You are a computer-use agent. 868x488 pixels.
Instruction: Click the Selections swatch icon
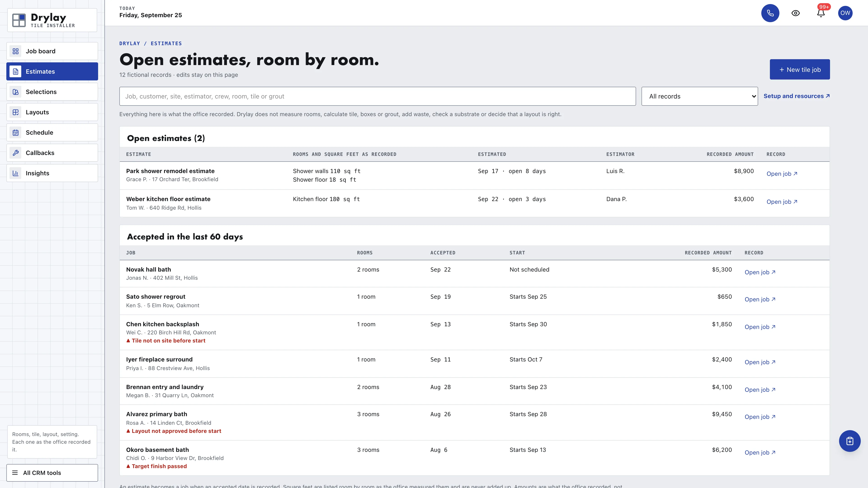click(x=16, y=92)
